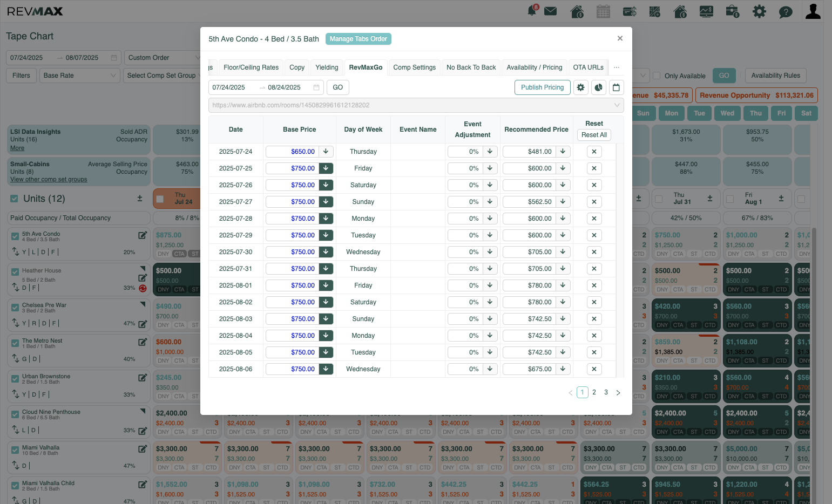This screenshot has width=832, height=504.
Task: Open recommended price arrow for 2025-08-01
Action: (563, 285)
